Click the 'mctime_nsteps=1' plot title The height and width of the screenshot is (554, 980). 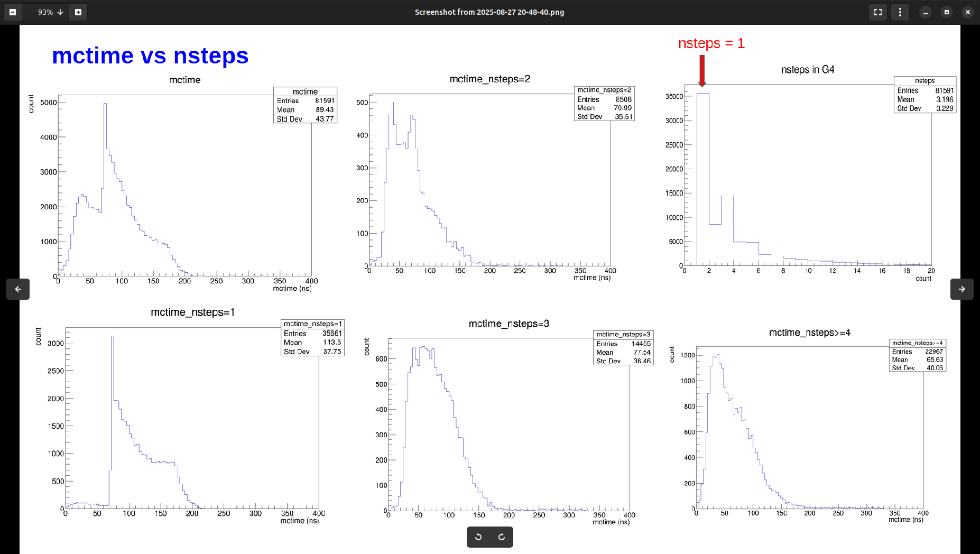click(x=192, y=312)
